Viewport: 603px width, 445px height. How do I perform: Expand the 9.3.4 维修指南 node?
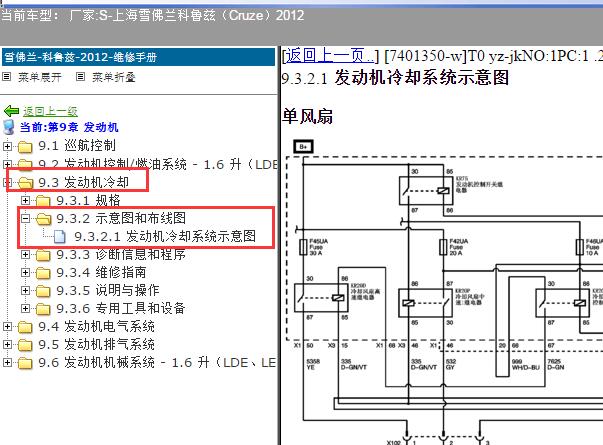[25, 273]
